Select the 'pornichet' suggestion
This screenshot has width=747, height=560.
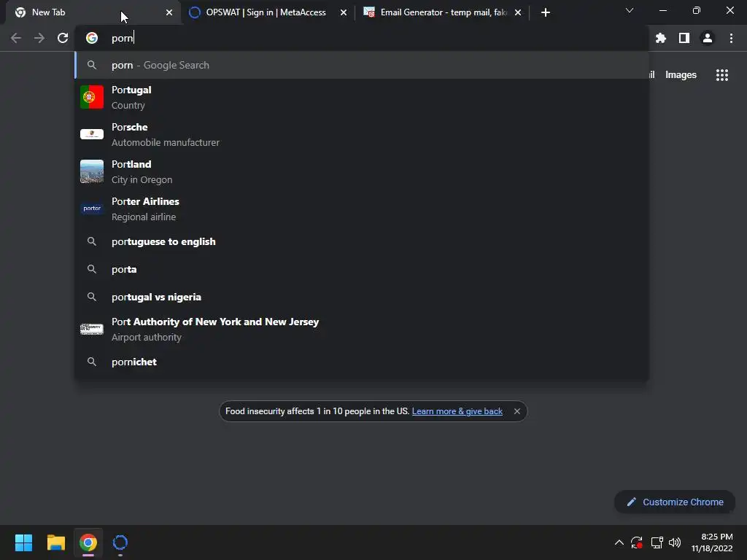click(362, 362)
